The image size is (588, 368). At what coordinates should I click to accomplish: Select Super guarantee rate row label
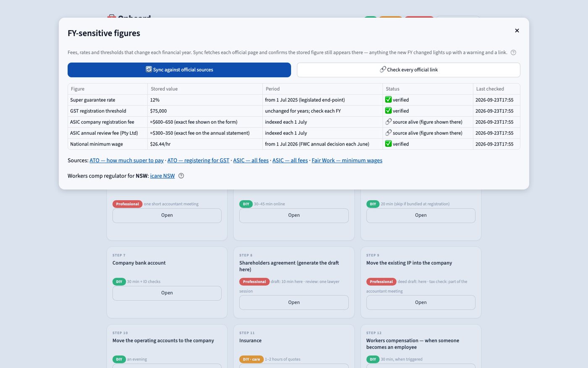click(92, 100)
